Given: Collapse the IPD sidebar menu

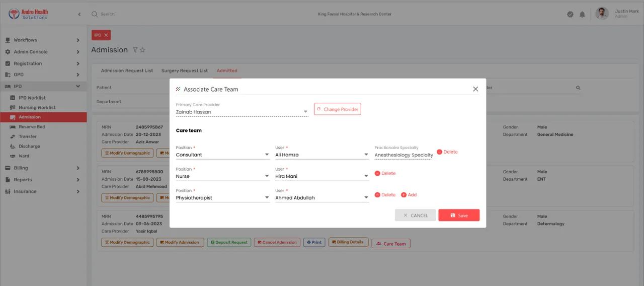Looking at the screenshot, I should point(43,86).
